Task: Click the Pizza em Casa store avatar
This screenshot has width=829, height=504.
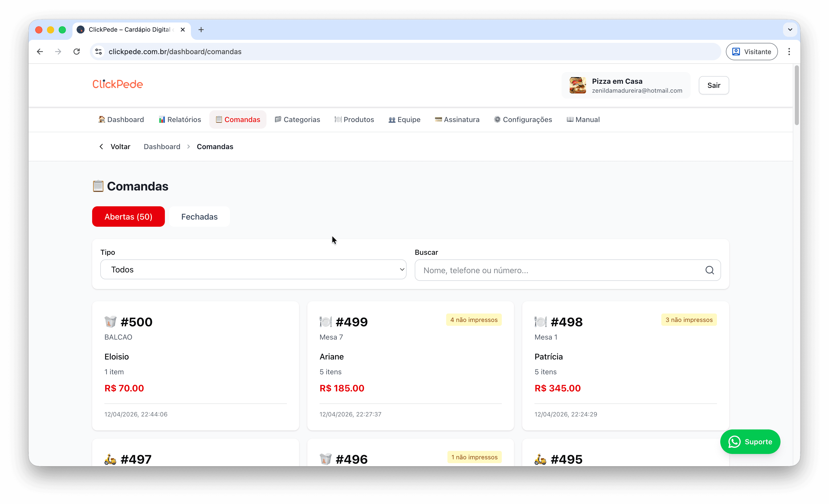Action: tap(577, 86)
